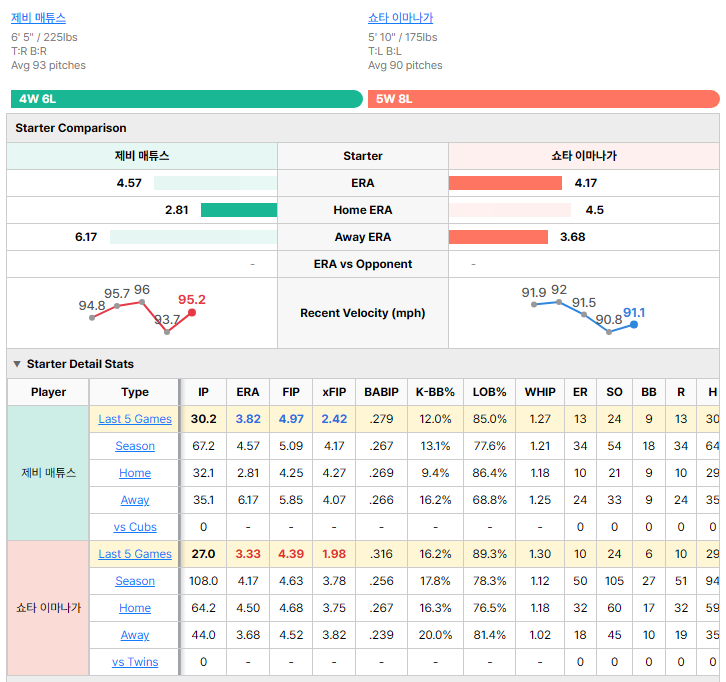Open the 쇼타 이마나가 player profile link
The image size is (726, 682).
pyautogui.click(x=401, y=18)
